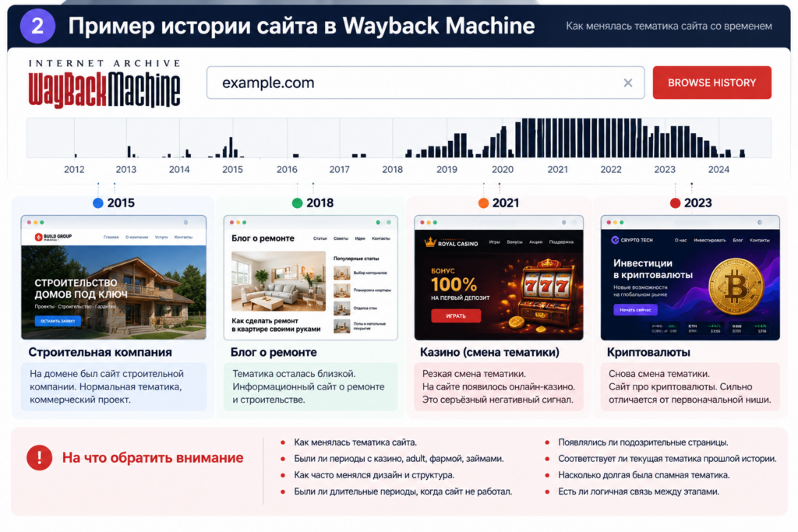Image resolution: width=798 pixels, height=532 pixels.
Task: Click the Криптовалюты card title
Action: [648, 352]
